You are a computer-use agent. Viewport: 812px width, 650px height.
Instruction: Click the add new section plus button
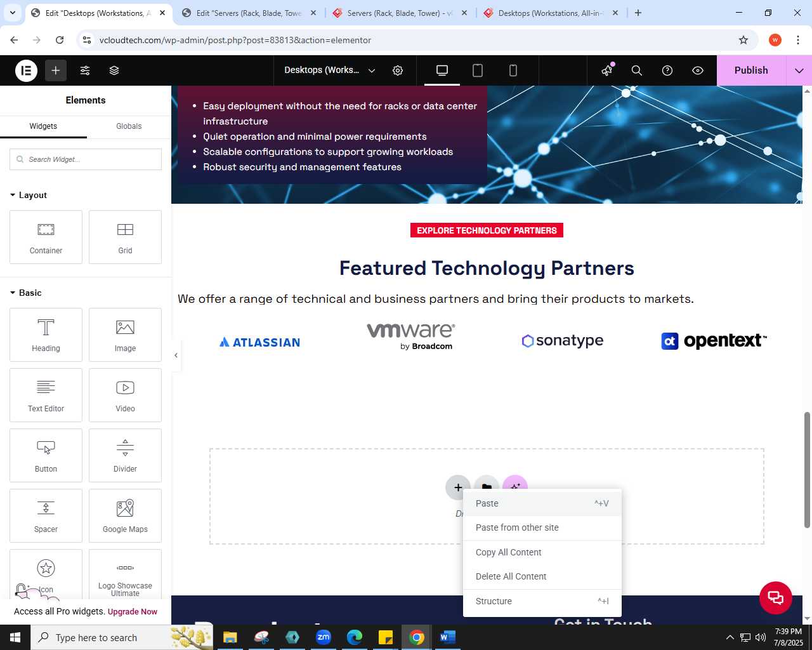click(458, 487)
